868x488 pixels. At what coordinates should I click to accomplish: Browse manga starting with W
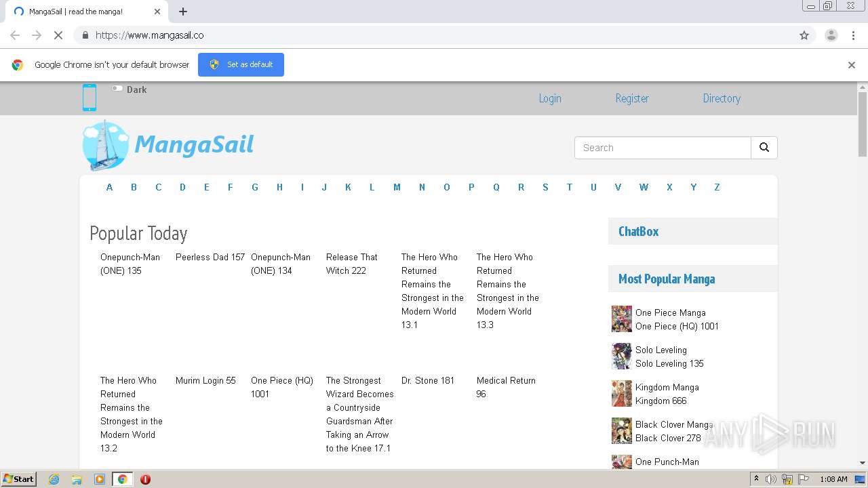pos(644,187)
